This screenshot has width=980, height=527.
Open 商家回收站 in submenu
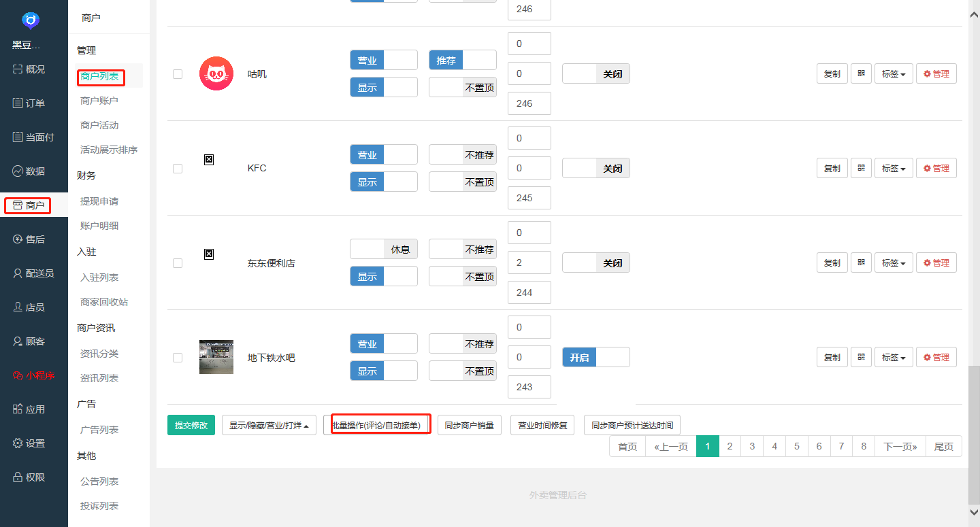[x=104, y=302]
